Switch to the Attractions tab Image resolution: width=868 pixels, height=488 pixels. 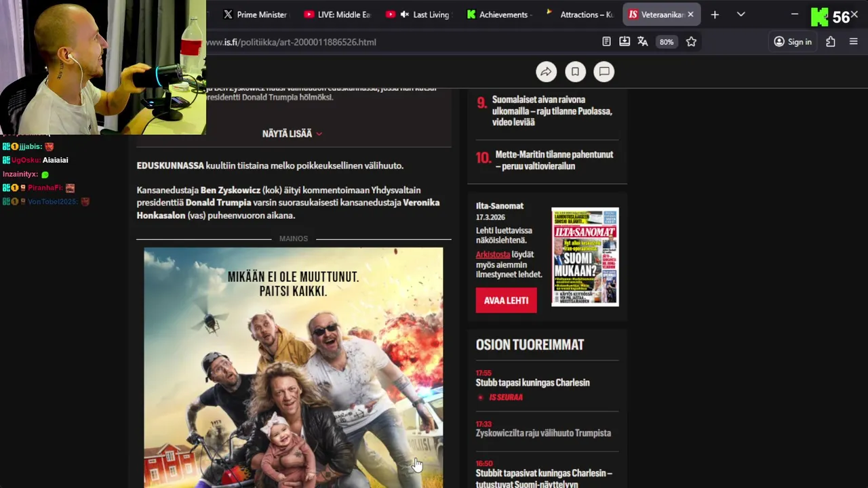click(x=580, y=14)
